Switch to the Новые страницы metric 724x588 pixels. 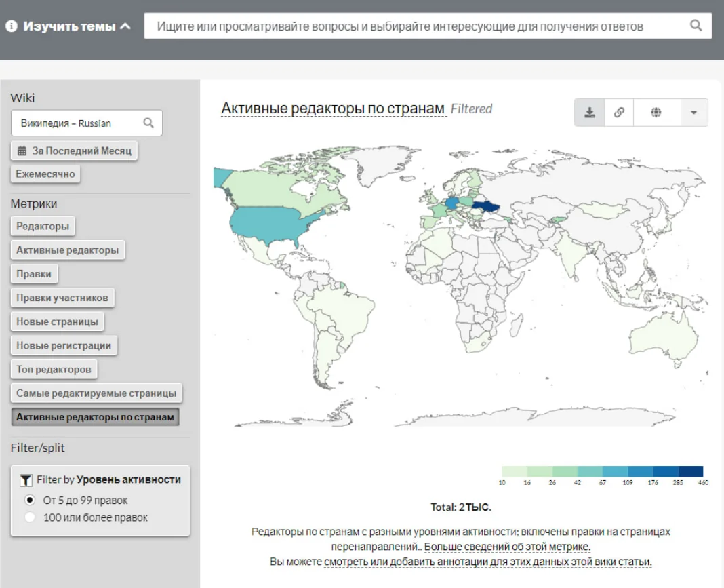point(57,321)
